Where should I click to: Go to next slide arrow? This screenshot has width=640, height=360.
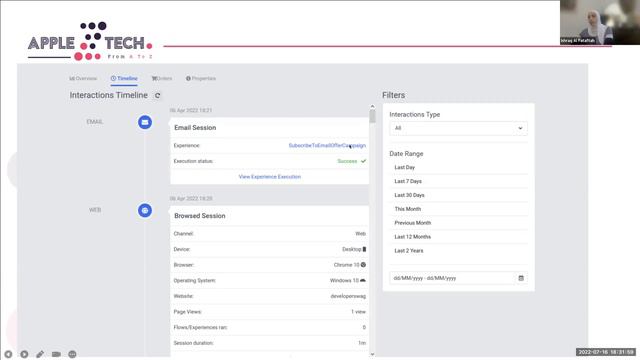[x=24, y=354]
